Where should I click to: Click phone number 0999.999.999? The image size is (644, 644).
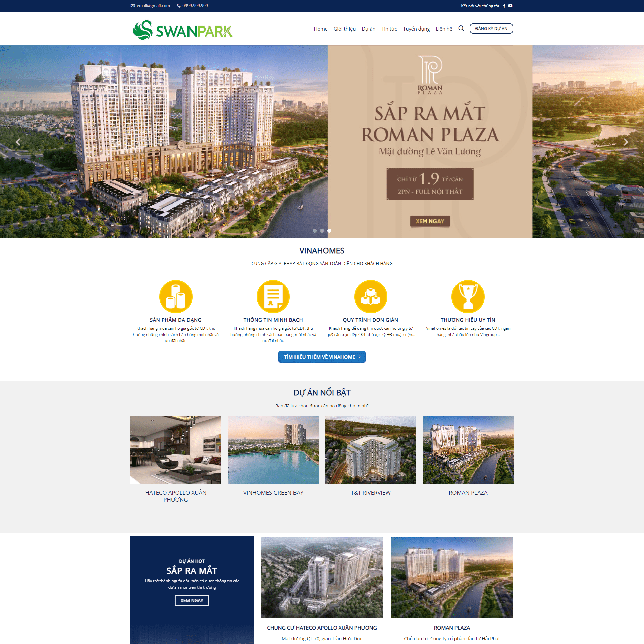(195, 6)
